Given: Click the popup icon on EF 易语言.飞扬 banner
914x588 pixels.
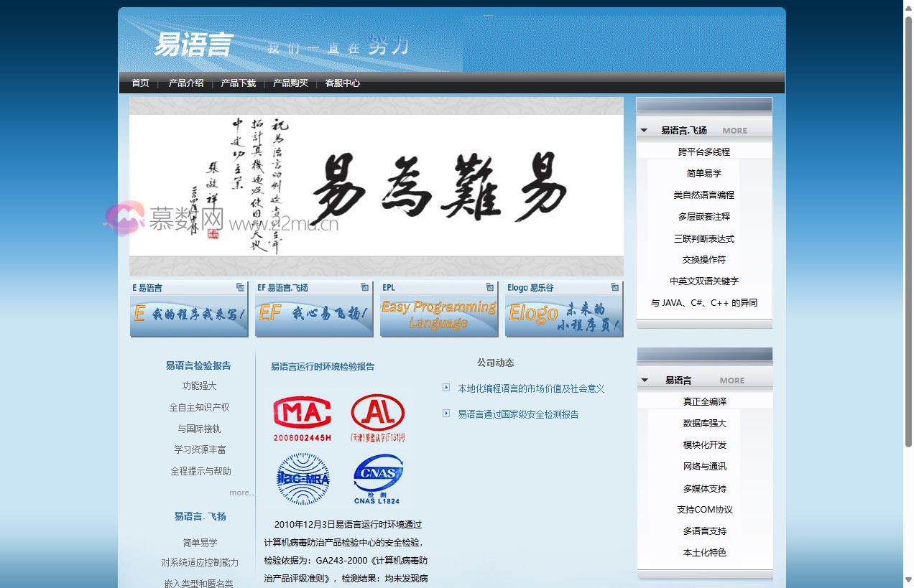Looking at the screenshot, I should (366, 287).
